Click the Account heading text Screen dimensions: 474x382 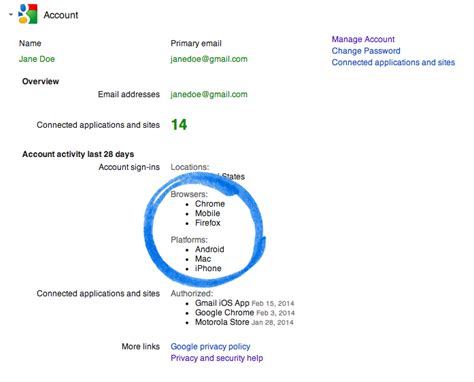pyautogui.click(x=61, y=15)
